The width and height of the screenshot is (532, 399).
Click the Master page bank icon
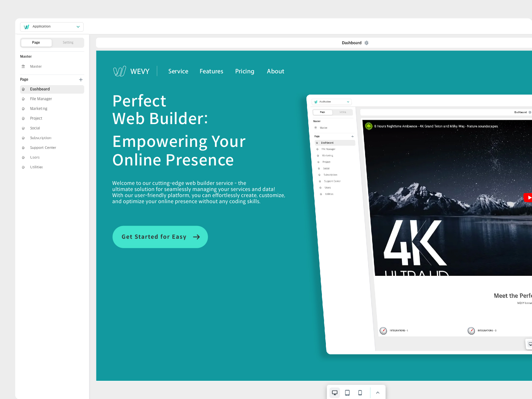[23, 66]
